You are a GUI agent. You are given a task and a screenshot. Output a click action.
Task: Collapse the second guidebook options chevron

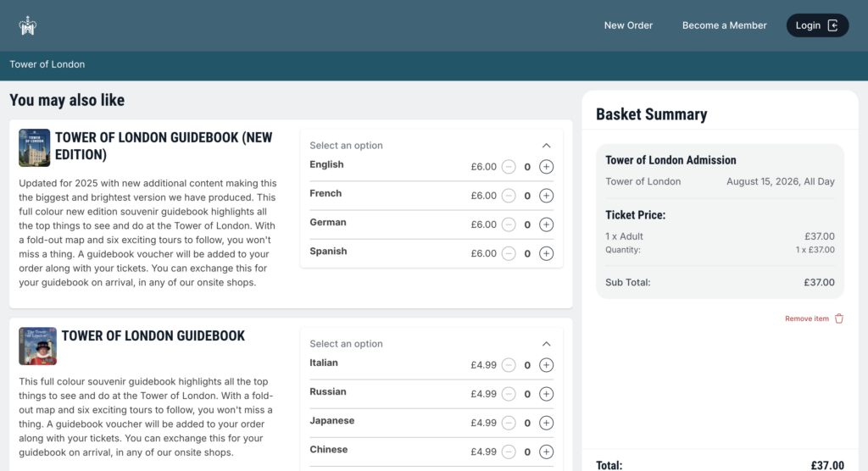(546, 344)
